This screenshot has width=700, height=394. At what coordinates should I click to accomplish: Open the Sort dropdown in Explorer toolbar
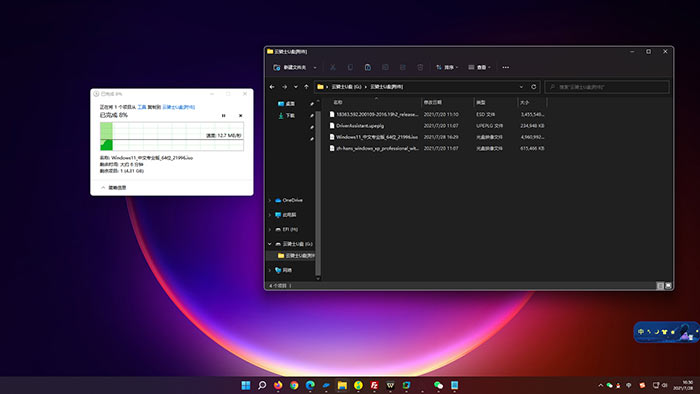pyautogui.click(x=447, y=67)
